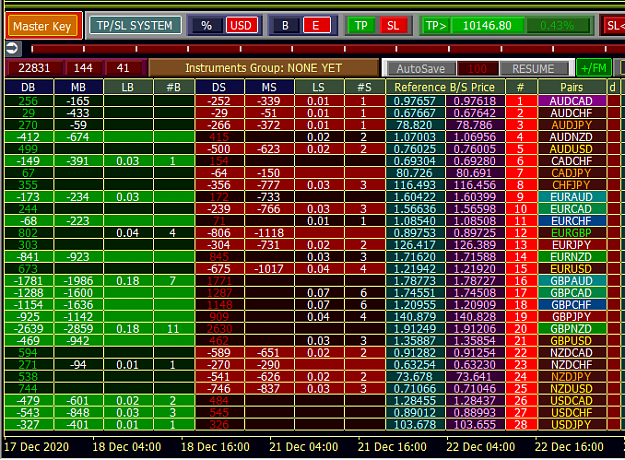This screenshot has height=460, width=625.
Task: Select the GBPNZD pair
Action: (x=572, y=328)
